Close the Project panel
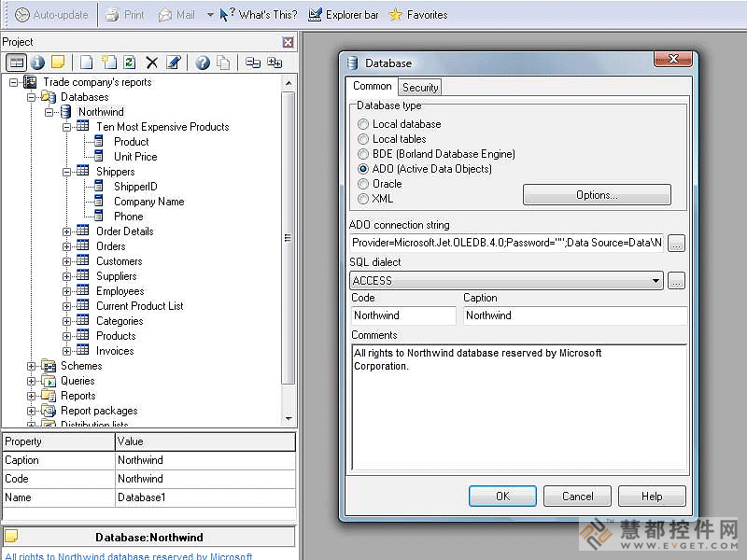Viewport: 747px width, 560px height. (x=289, y=42)
